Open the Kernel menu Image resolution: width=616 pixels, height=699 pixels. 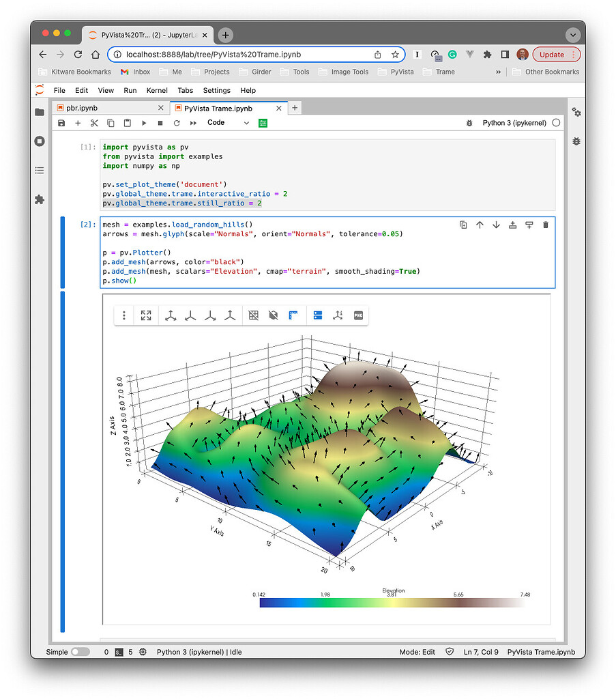(x=157, y=91)
